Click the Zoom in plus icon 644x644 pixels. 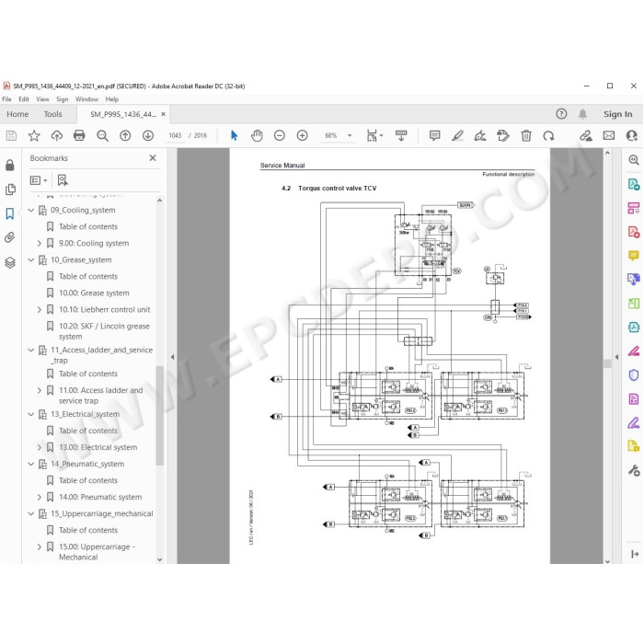[303, 135]
